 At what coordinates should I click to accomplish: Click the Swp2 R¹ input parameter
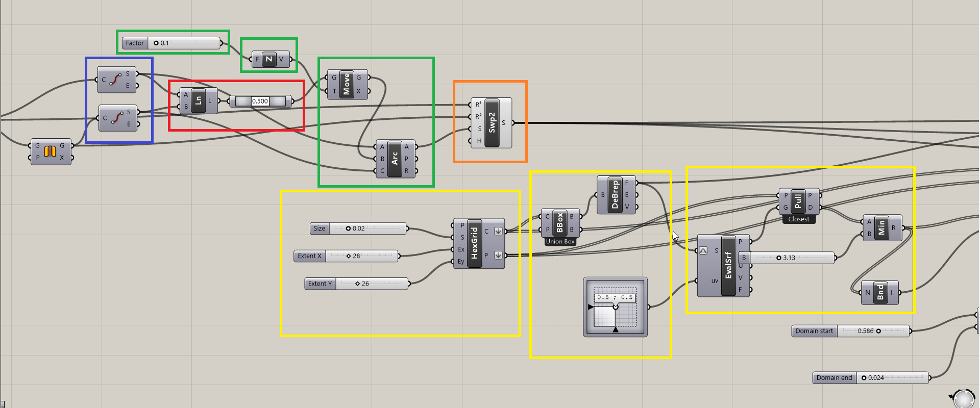pyautogui.click(x=478, y=105)
